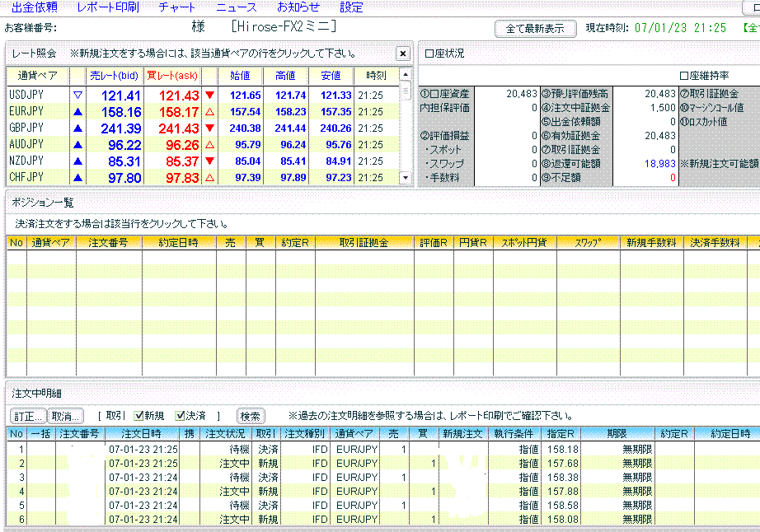Click the rate list scrollbar down arrow
This screenshot has width=760, height=532.
click(x=406, y=178)
